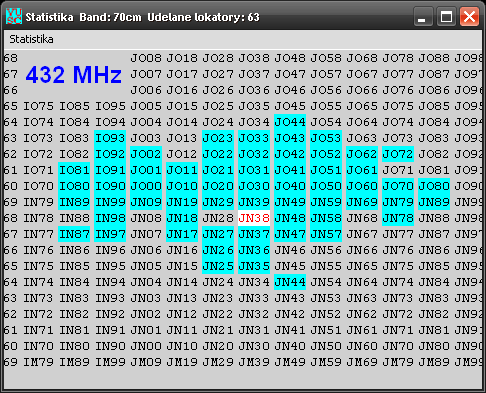
Task: Click unworked locator JO88
Action: [x=434, y=58]
